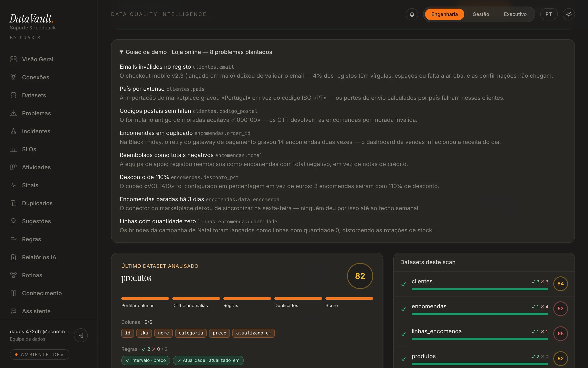Toggle light theme sun icon
The width and height of the screenshot is (588, 368).
click(569, 14)
